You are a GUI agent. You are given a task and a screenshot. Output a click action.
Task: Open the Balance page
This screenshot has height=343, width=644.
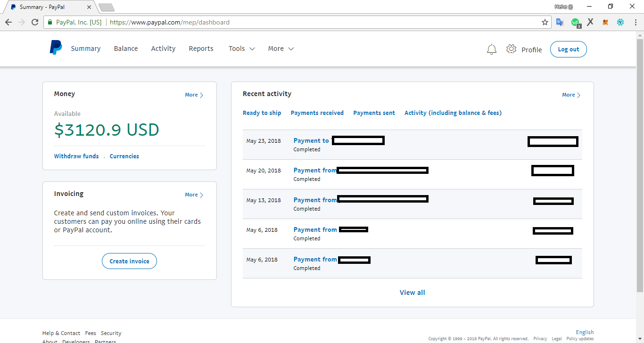point(126,49)
